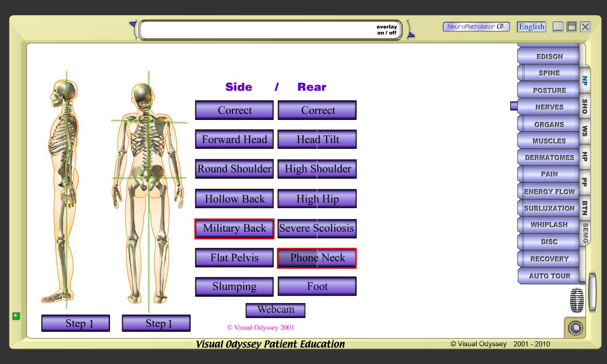Image resolution: width=607 pixels, height=364 pixels.
Task: Switch to the SEMG vertical tab
Action: (x=585, y=233)
